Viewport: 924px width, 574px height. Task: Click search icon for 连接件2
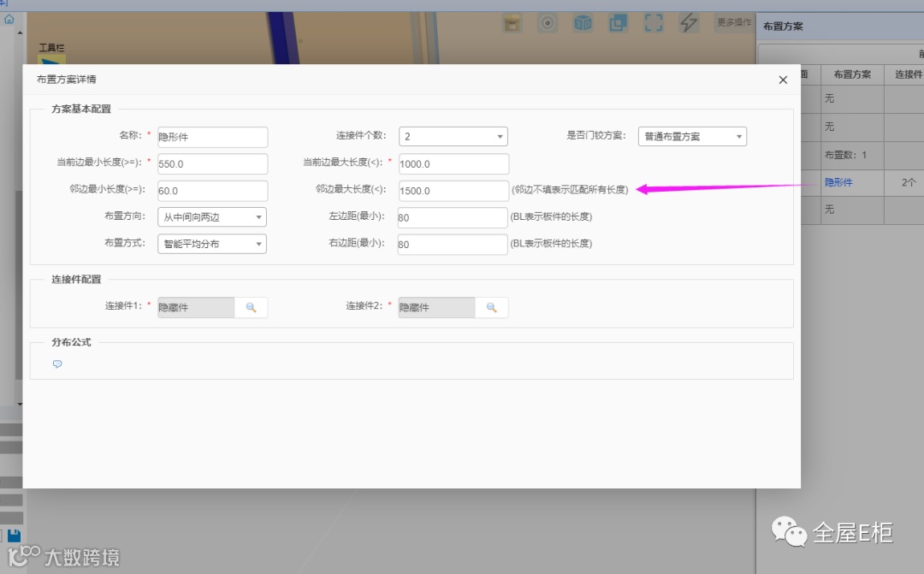tap(491, 308)
